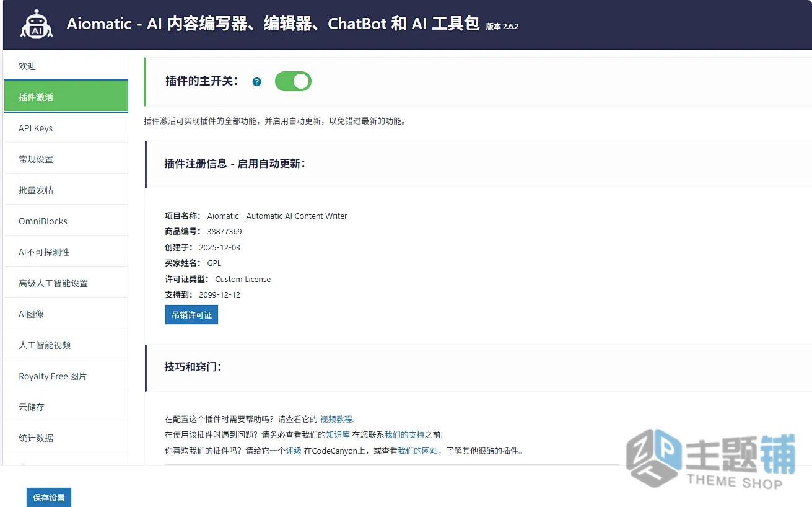Open the 人工智能视频 tab
This screenshot has height=507, width=812.
click(66, 345)
